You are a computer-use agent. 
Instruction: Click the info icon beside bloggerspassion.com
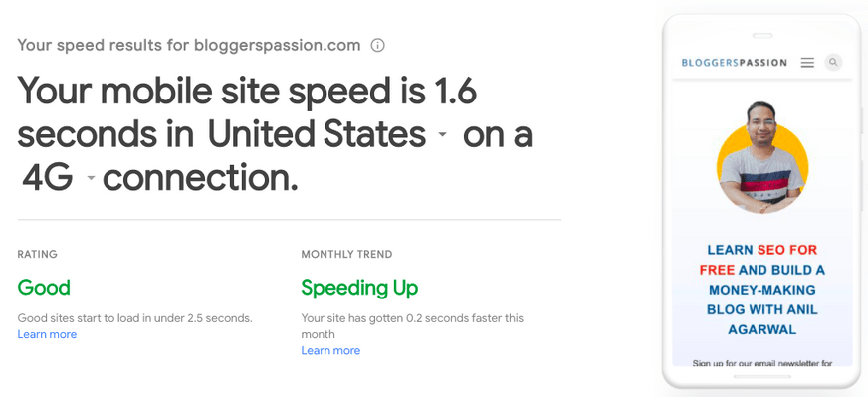tap(377, 46)
